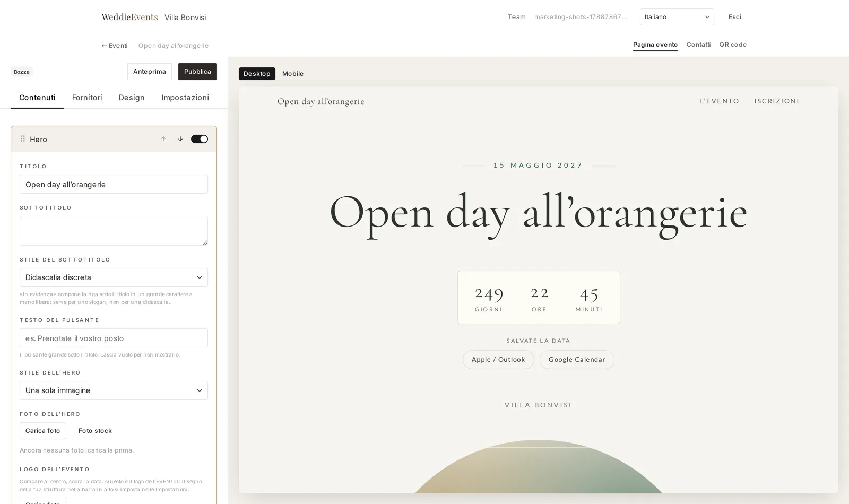Switch to the Fornitori tab
Viewport: 849px width, 504px height.
pyautogui.click(x=87, y=98)
